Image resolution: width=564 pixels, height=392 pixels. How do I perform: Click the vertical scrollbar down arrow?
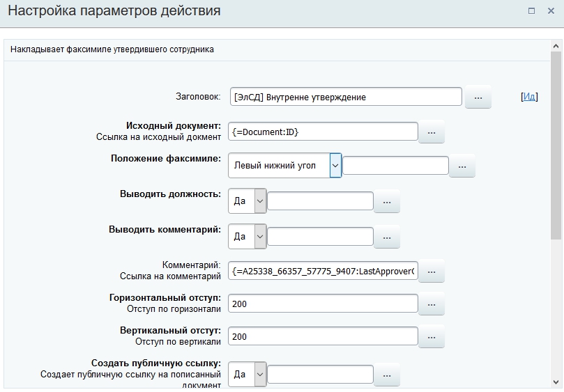pos(556,382)
